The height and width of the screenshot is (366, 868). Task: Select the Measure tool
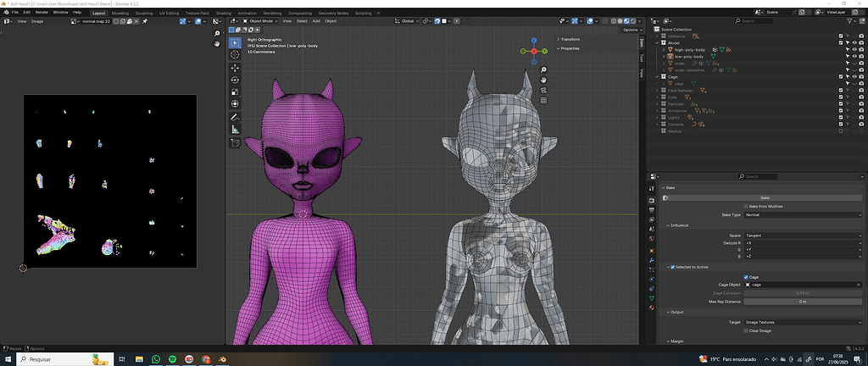click(235, 130)
